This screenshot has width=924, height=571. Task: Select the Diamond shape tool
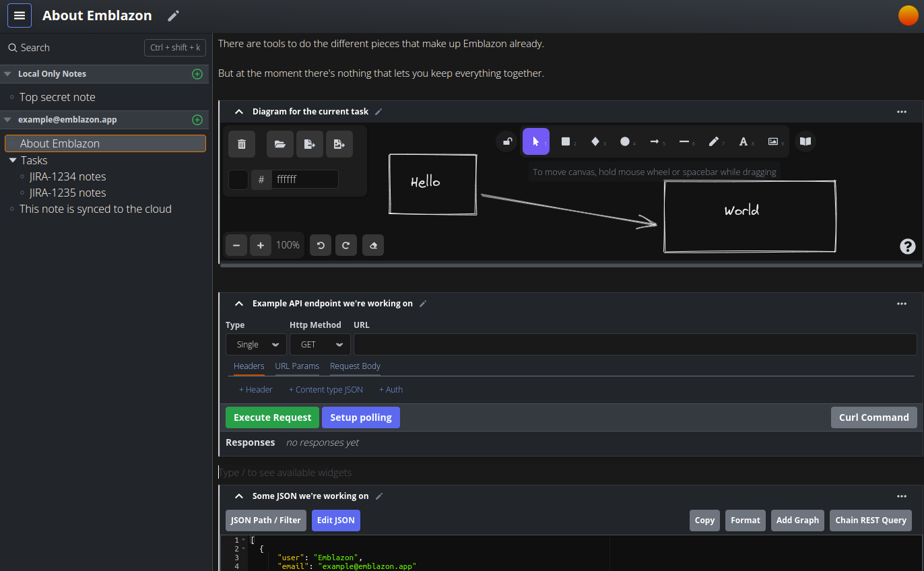point(596,141)
